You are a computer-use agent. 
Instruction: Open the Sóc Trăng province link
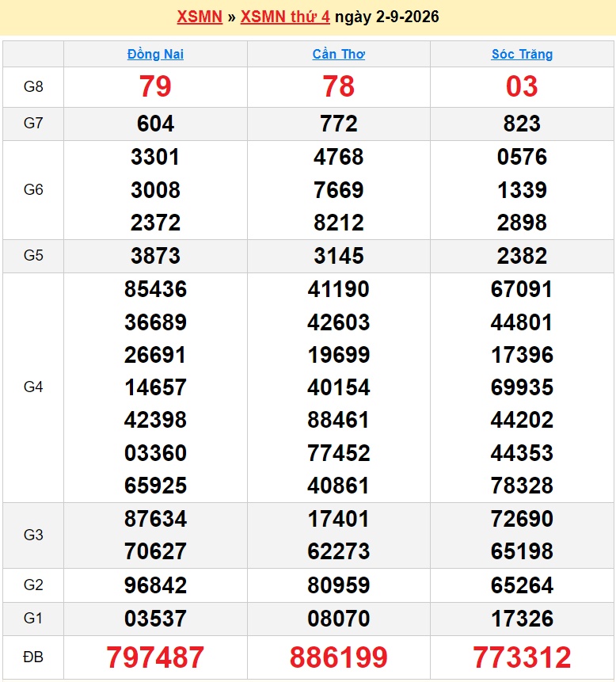pyautogui.click(x=522, y=54)
